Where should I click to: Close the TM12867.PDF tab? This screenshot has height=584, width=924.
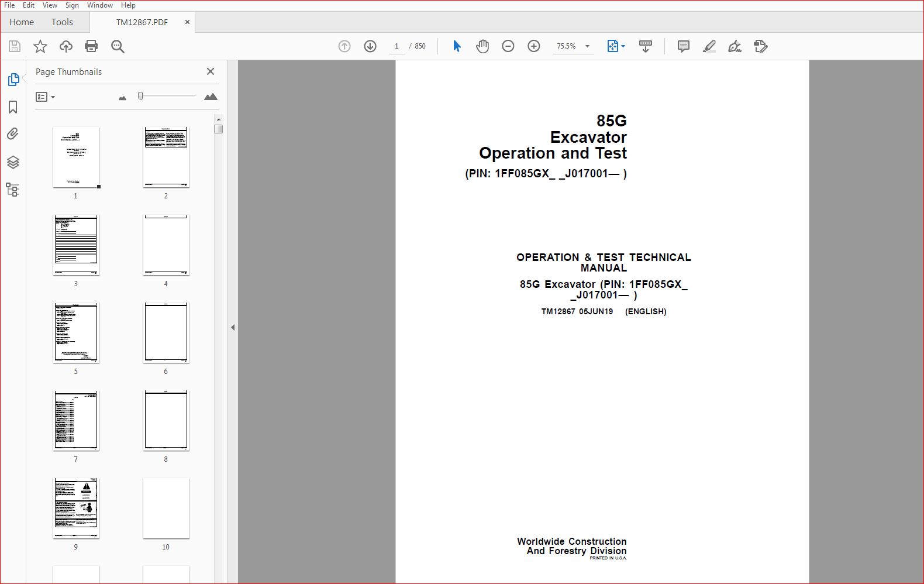click(x=187, y=22)
